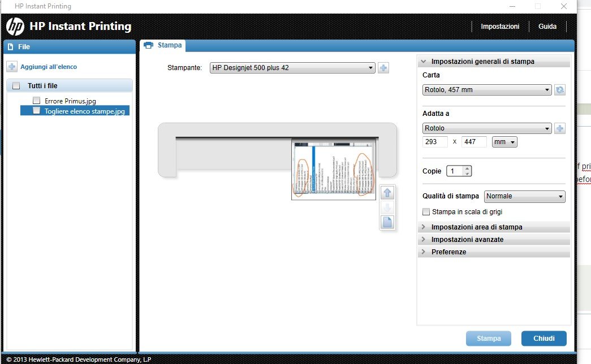
Task: Click the Tutti i file label
Action: pos(42,85)
